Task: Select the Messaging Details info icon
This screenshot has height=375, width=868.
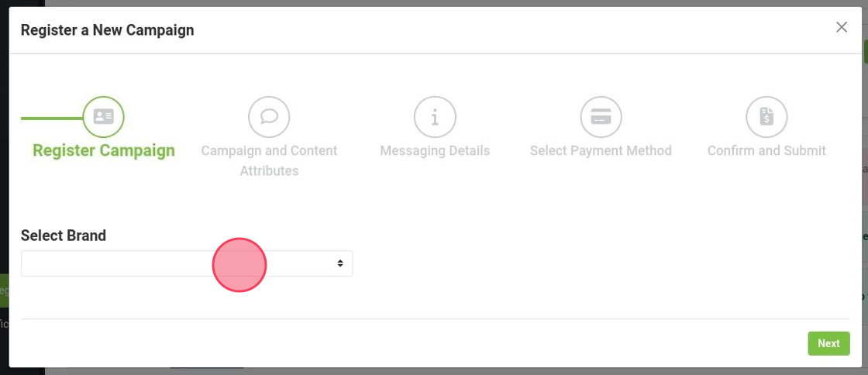Action: 435,117
